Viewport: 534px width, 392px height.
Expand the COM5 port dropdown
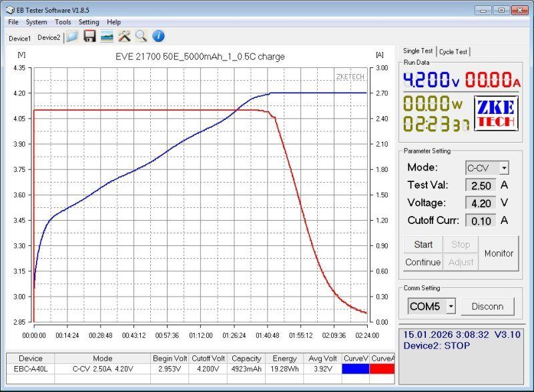451,306
